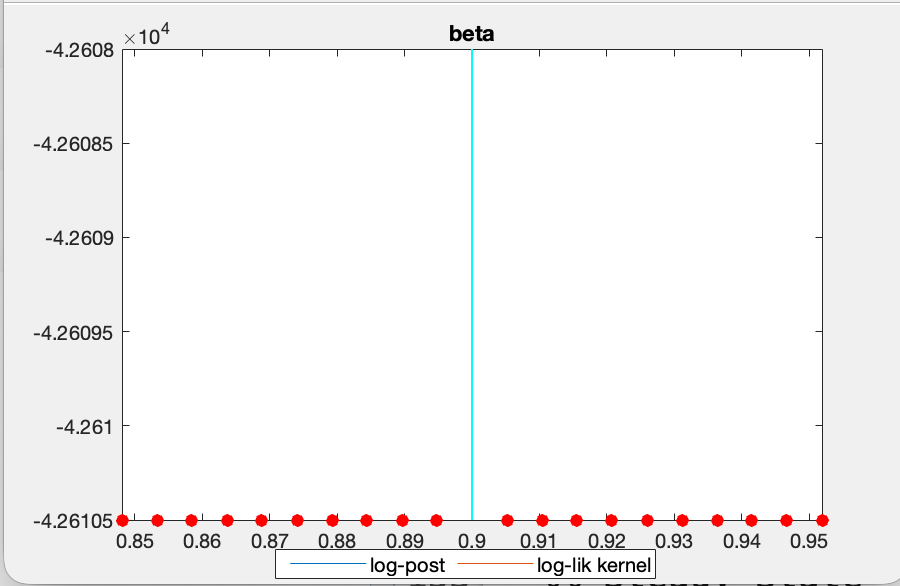Click the y-axis tick label -4.261

[87, 427]
